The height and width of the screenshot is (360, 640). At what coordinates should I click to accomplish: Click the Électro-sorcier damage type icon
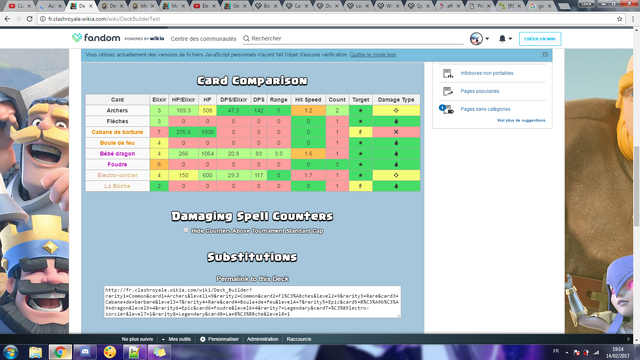[x=396, y=175]
